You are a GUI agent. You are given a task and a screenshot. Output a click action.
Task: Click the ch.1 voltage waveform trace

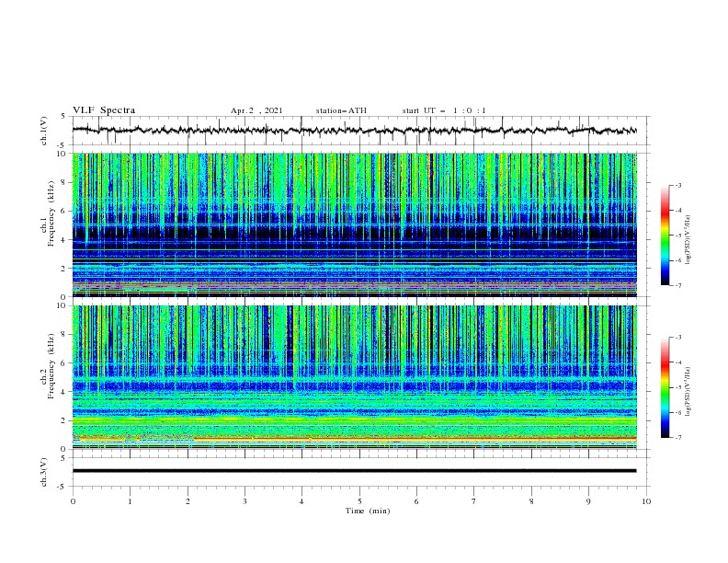click(x=354, y=131)
